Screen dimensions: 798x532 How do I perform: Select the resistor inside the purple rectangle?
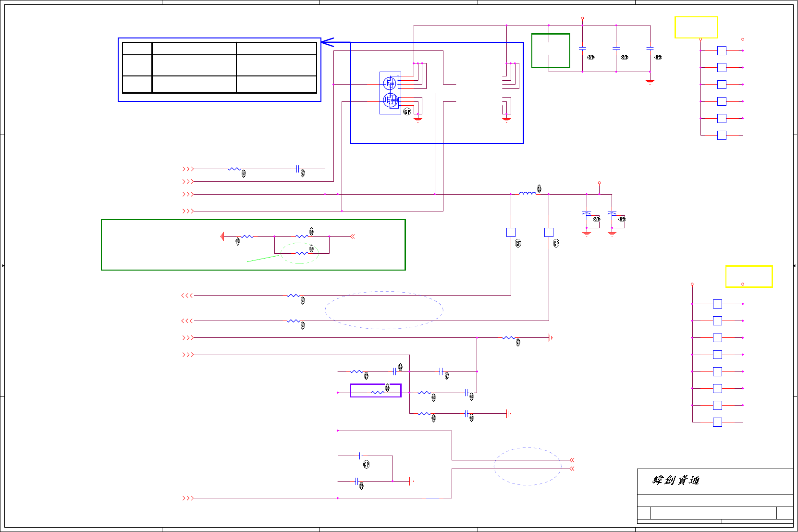[378, 393]
